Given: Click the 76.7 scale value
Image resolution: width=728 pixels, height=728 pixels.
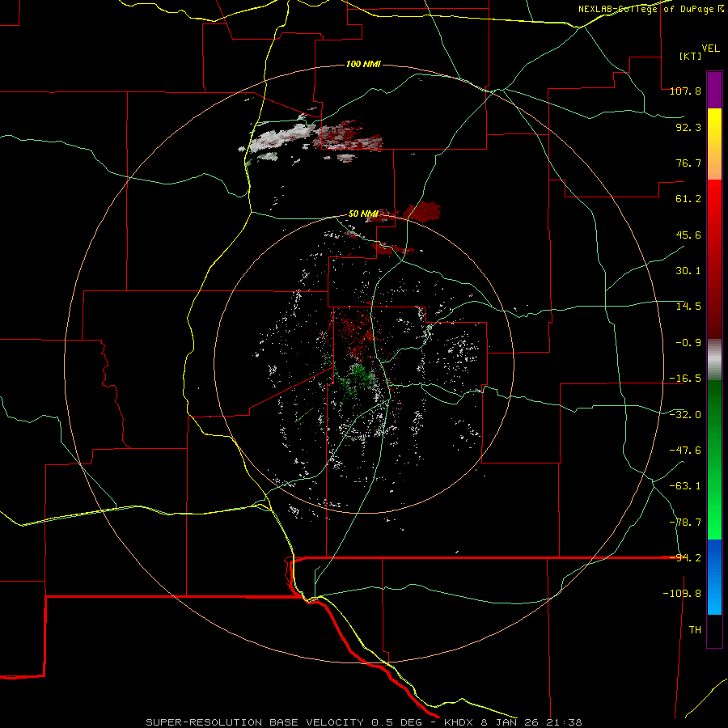Looking at the screenshot, I should coord(688,163).
